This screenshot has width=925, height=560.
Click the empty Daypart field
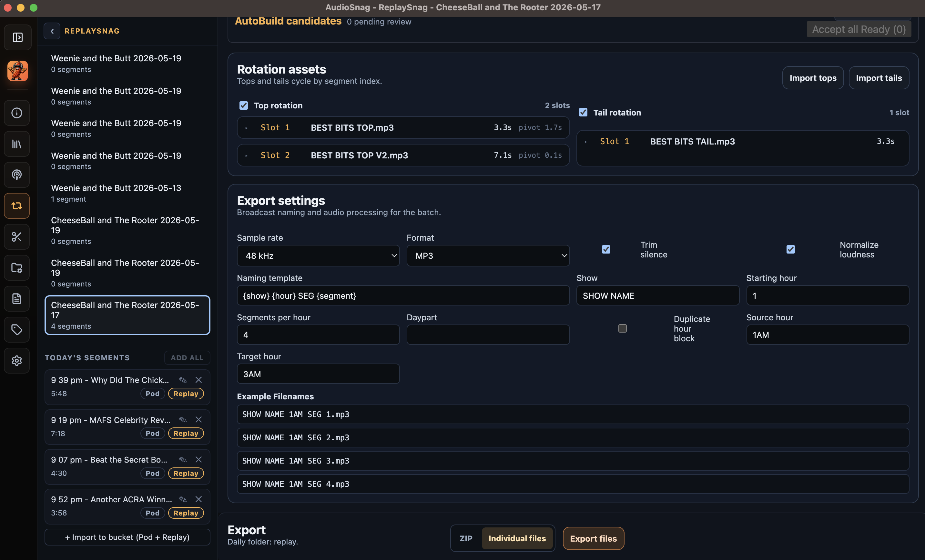click(x=488, y=335)
